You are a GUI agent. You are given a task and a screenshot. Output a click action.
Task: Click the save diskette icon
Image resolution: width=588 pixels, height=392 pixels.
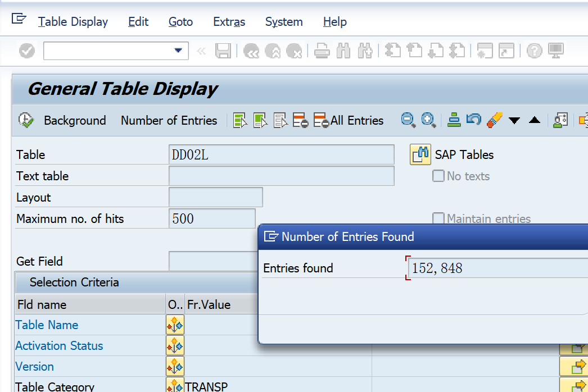223,51
